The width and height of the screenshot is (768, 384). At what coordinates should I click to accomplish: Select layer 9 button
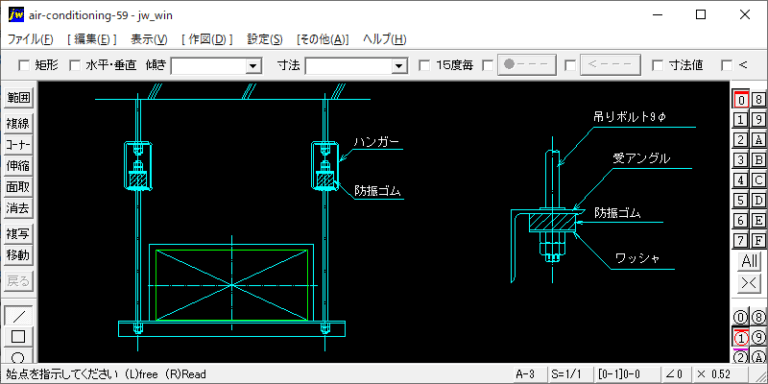(758, 120)
